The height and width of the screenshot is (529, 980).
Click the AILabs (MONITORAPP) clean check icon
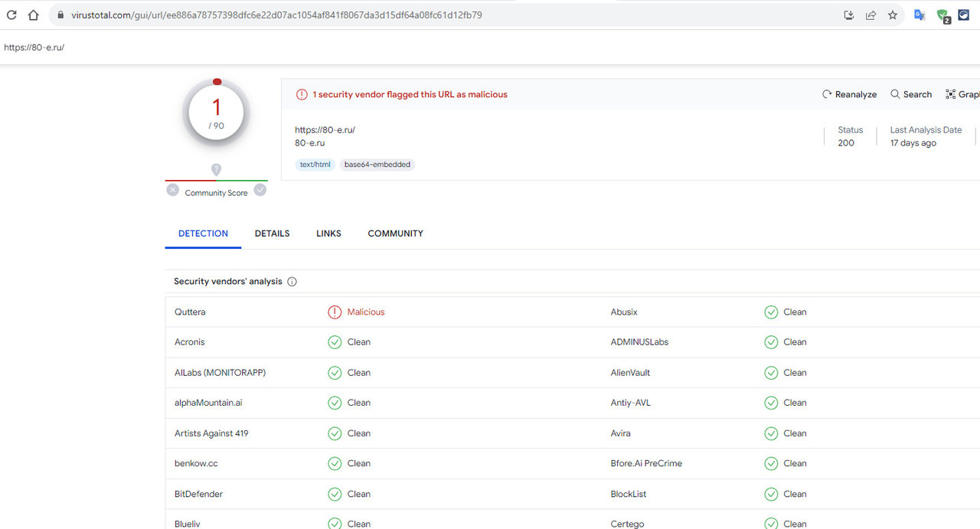pyautogui.click(x=335, y=373)
